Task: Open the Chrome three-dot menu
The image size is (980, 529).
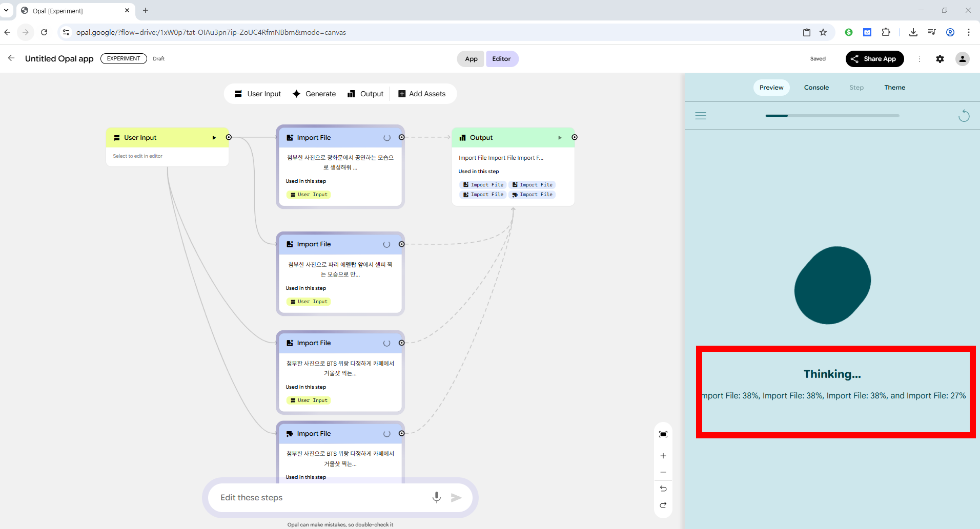Action: [x=969, y=32]
